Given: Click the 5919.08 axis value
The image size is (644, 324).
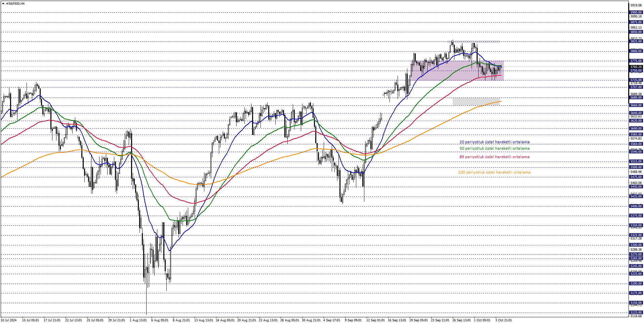Looking at the screenshot, I should coord(636,5).
